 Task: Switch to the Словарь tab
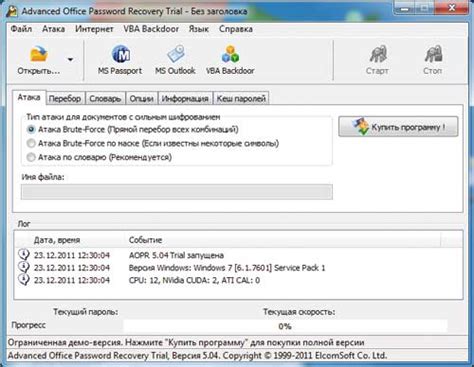(x=105, y=99)
